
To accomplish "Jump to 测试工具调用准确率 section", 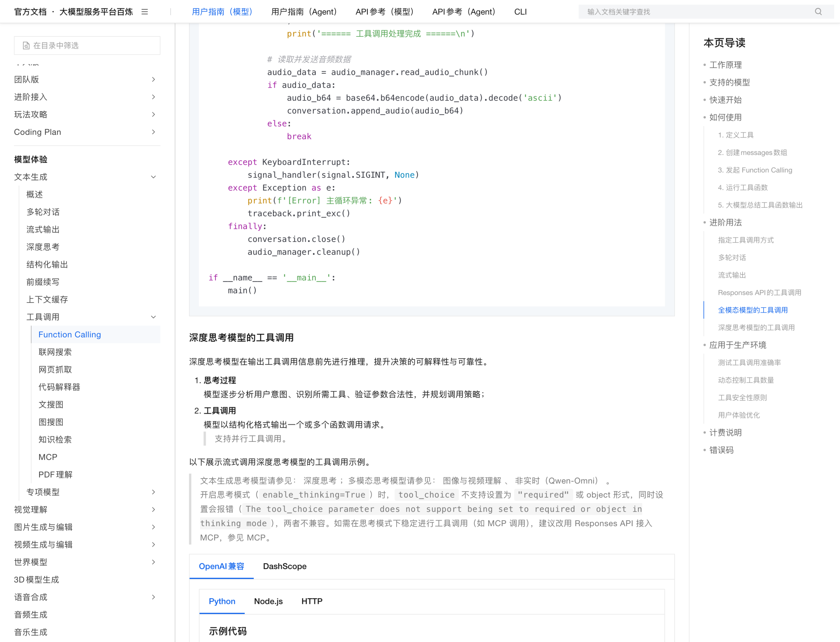I will (x=749, y=363).
